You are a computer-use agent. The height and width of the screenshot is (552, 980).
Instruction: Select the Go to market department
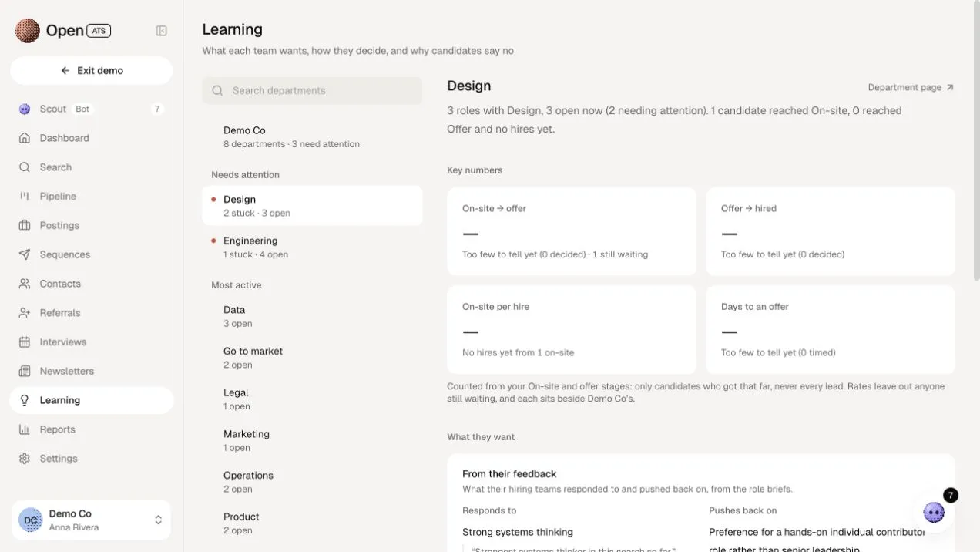point(312,358)
